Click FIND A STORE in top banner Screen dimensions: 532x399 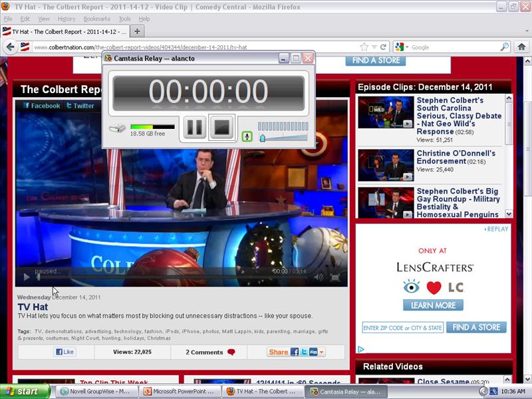pyautogui.click(x=376, y=61)
